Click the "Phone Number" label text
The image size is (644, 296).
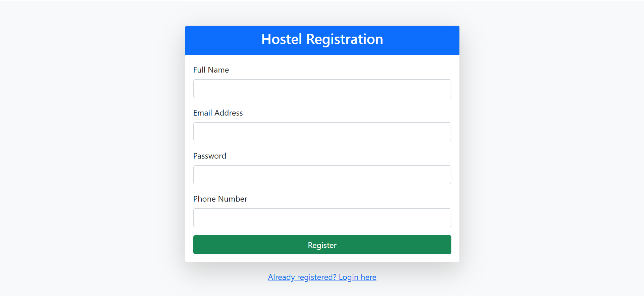point(220,199)
